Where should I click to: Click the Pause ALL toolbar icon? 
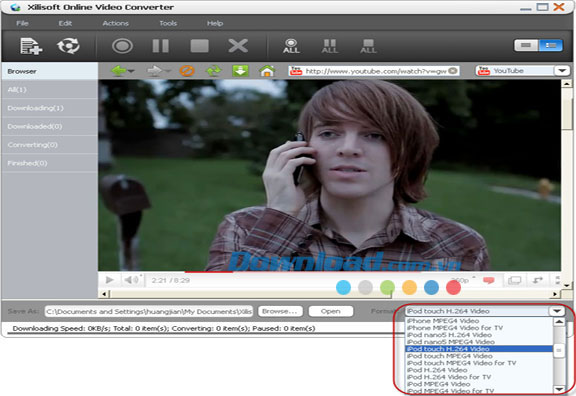(x=330, y=46)
